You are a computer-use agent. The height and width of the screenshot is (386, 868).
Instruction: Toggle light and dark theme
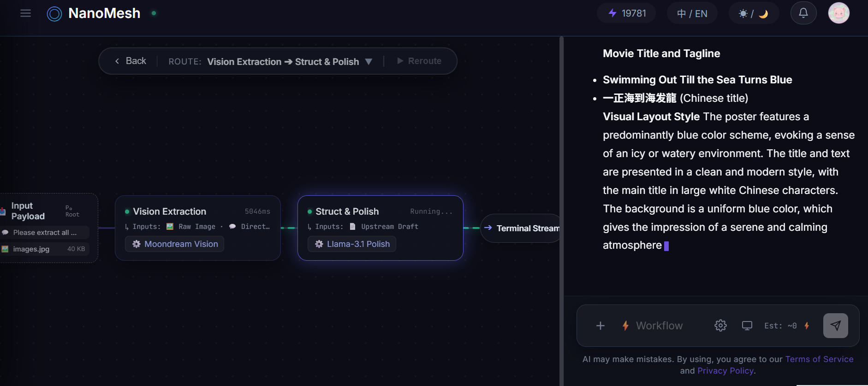point(754,13)
